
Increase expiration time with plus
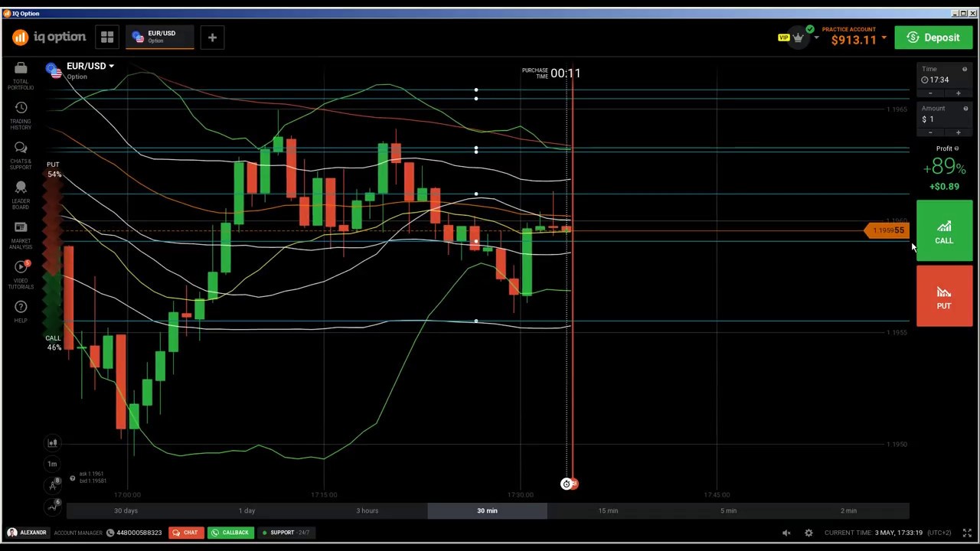[958, 93]
